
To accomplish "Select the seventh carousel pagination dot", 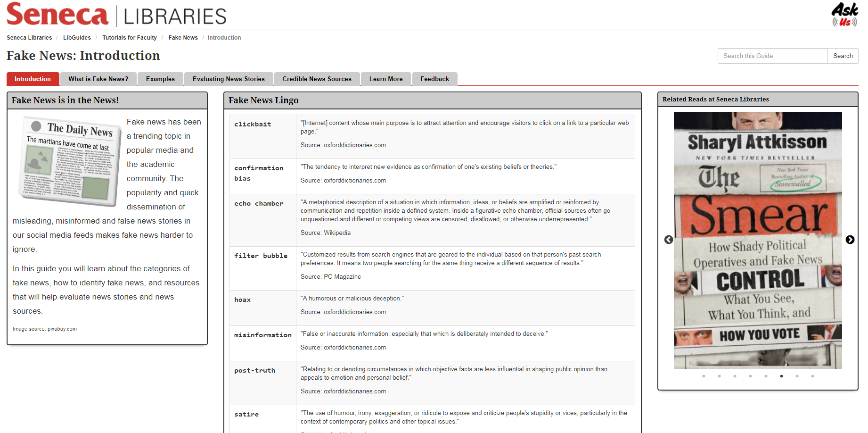I will (797, 376).
